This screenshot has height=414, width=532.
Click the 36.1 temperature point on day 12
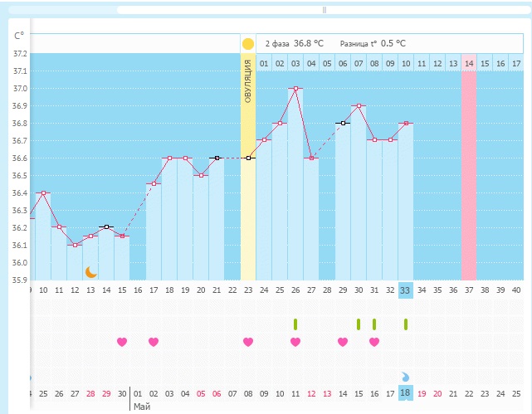(75, 245)
